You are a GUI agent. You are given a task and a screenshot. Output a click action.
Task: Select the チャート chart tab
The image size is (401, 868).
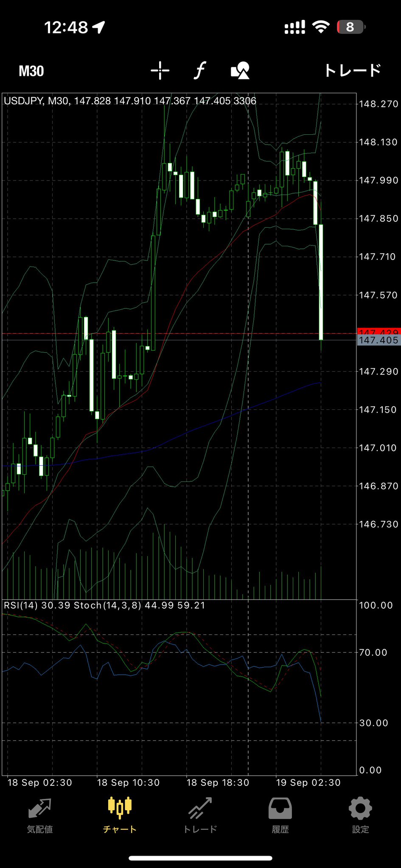(x=120, y=816)
